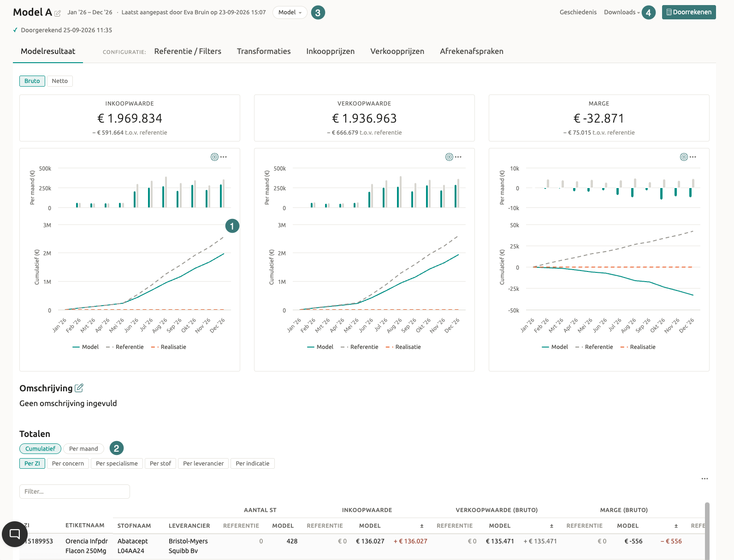Open the Model dropdown
Screen dimensions: 734x560
tap(290, 12)
